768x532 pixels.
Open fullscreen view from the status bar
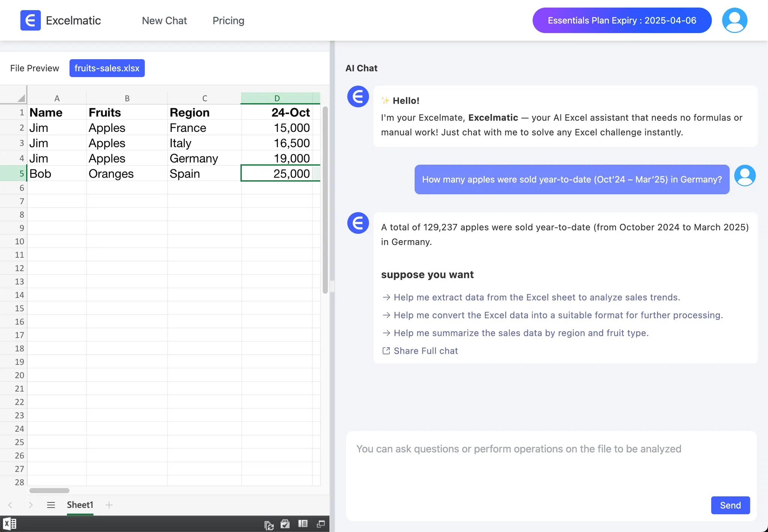coord(321,523)
